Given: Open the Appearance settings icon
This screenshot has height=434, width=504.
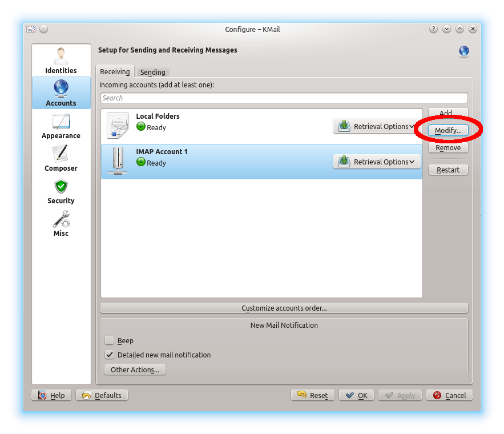Looking at the screenshot, I should tap(61, 121).
